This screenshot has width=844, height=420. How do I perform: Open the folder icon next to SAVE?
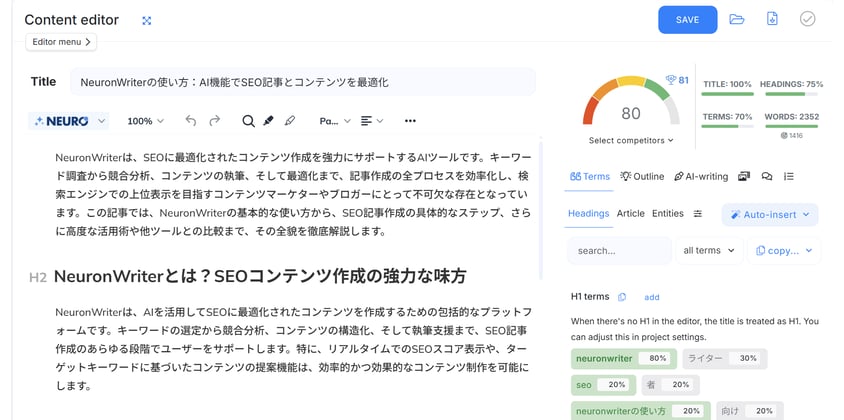point(736,19)
